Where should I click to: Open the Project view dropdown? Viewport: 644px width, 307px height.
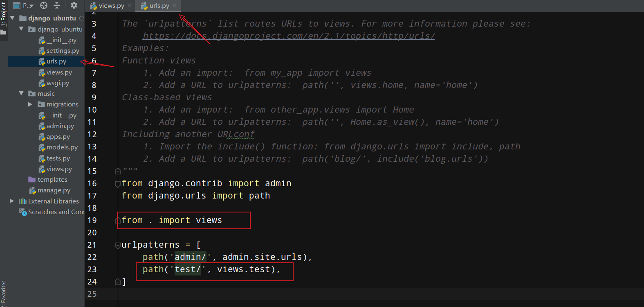point(28,5)
